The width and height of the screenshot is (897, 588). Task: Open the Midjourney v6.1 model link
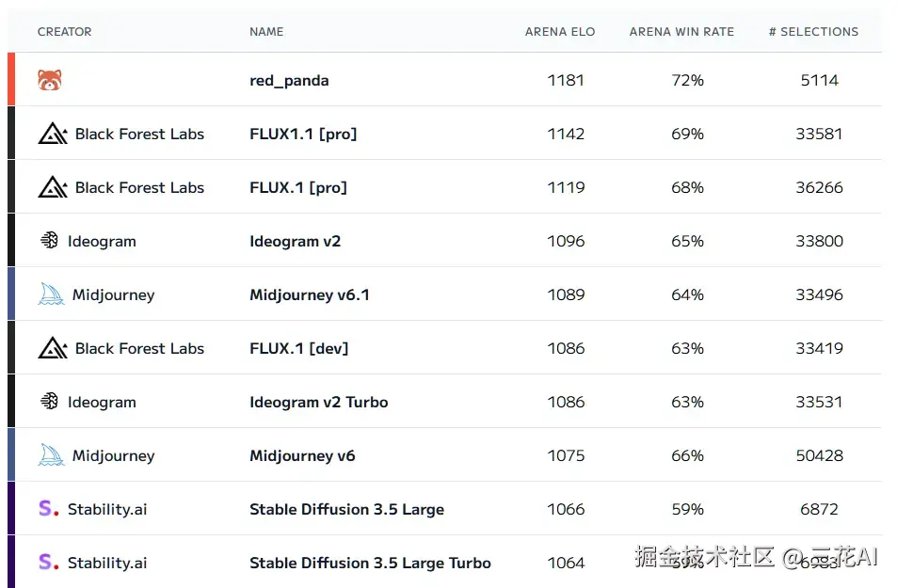click(310, 294)
